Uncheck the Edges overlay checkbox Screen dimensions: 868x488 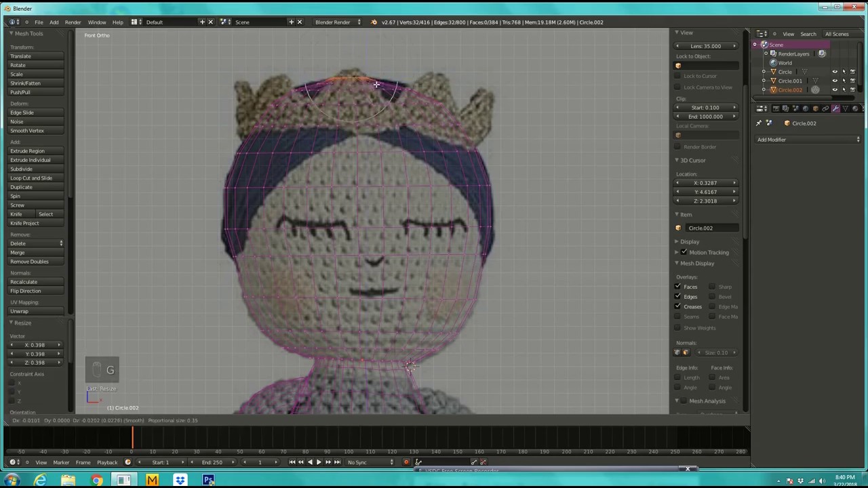click(677, 296)
